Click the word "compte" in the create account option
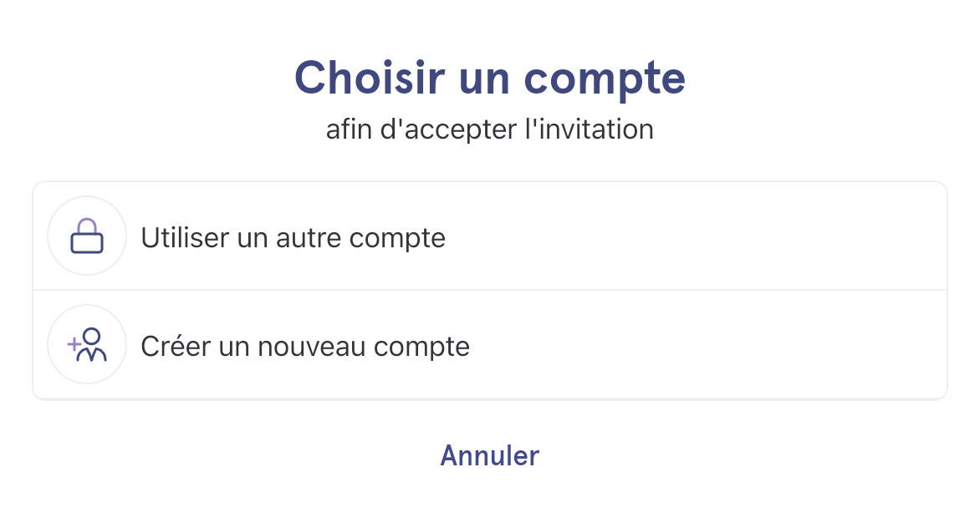This screenshot has width=980, height=528. [x=421, y=348]
